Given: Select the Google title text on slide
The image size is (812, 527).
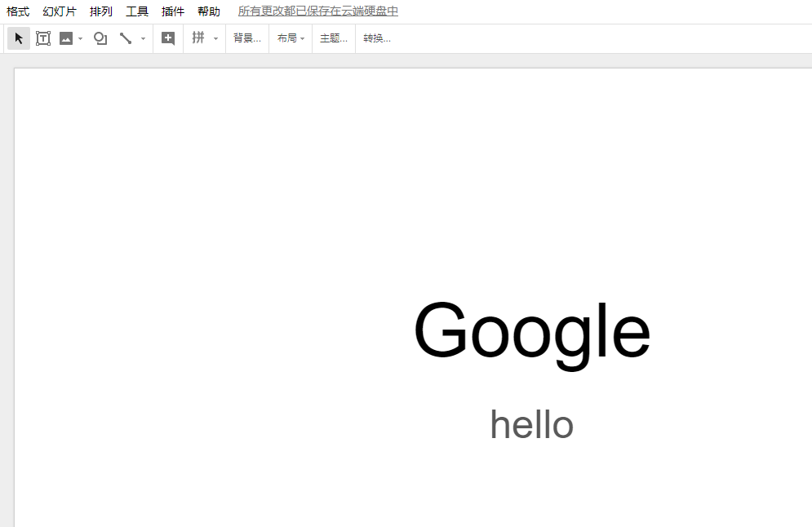Looking at the screenshot, I should (x=532, y=330).
